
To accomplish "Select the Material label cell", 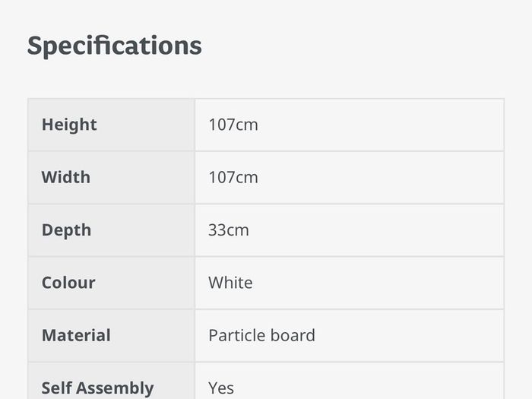I will point(111,336).
